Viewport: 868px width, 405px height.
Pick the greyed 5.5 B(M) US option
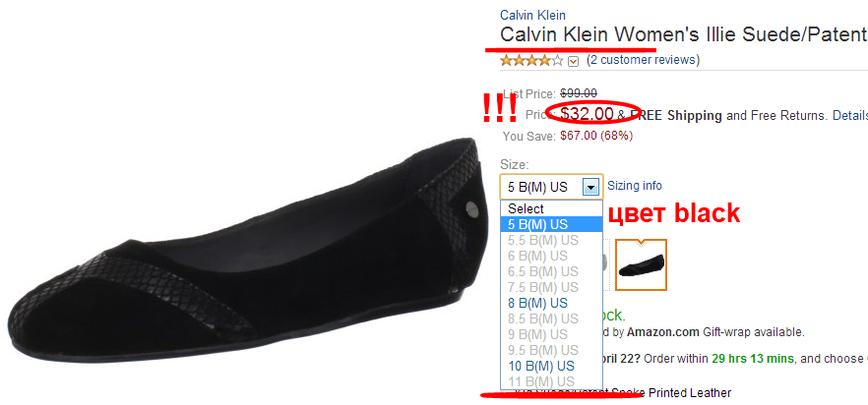[551, 240]
